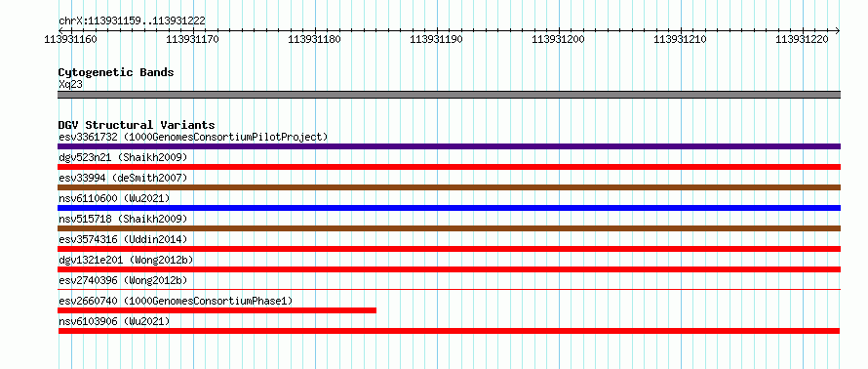Open the nsv515718 (Shaikh2009) label
Viewport: 868px width, 369px height.
point(123,219)
